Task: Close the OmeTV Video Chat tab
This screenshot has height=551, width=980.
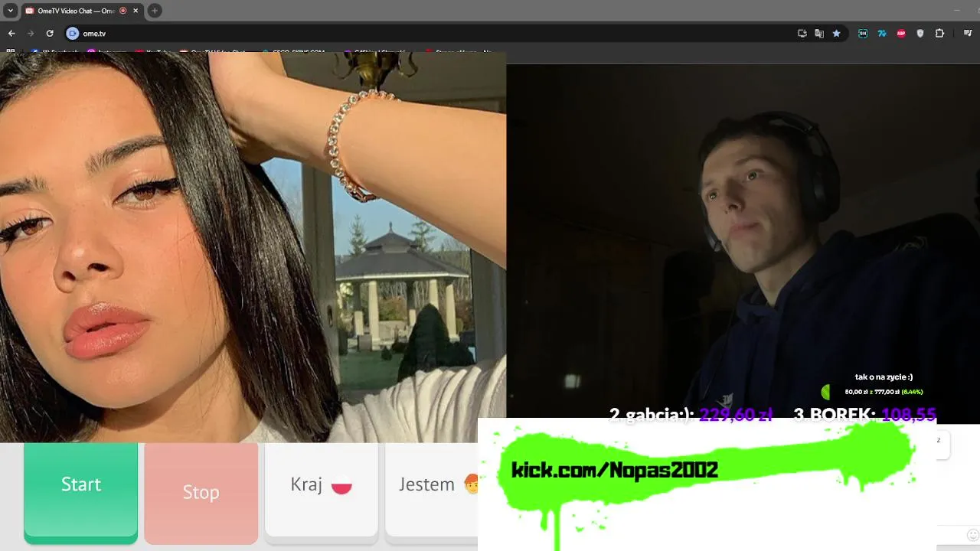Action: coord(136,11)
